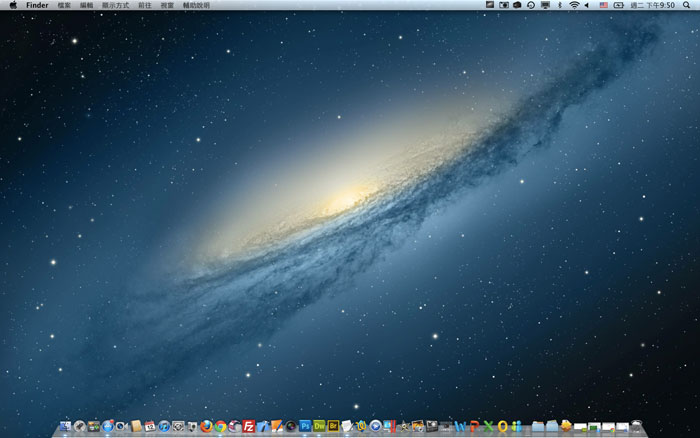Open the US flag input source menu
Viewport: 700px width, 438px height.
point(604,5)
